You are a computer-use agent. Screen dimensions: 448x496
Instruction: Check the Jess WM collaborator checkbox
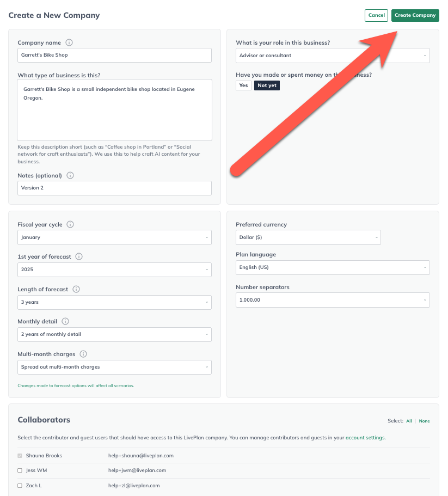pyautogui.click(x=20, y=470)
